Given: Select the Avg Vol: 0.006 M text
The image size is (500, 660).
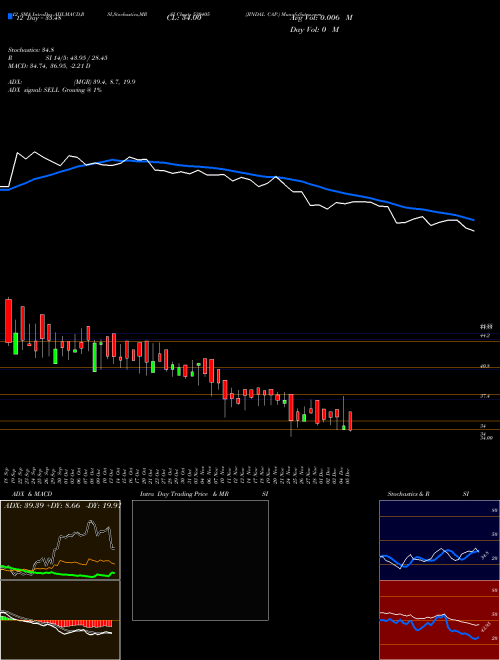Looking at the screenshot, I should 322,18.
